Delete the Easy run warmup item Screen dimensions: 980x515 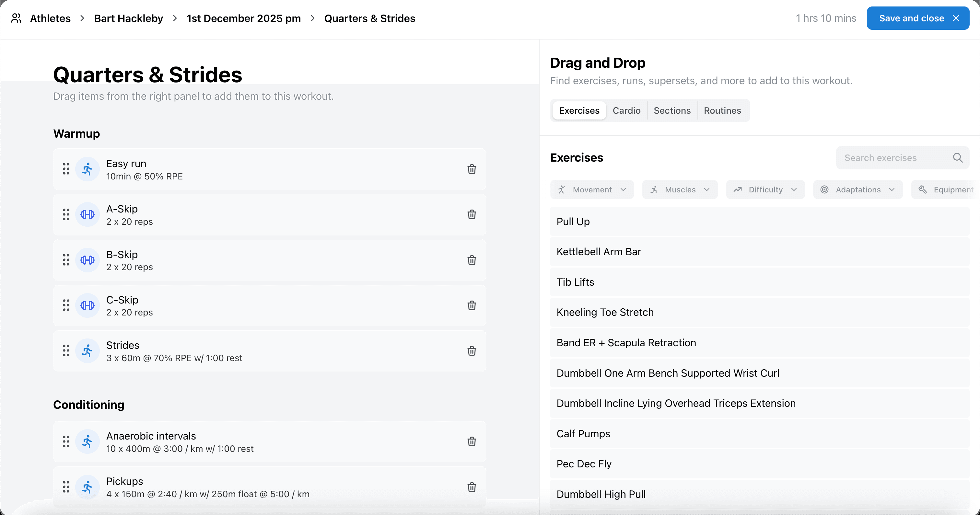pos(471,169)
